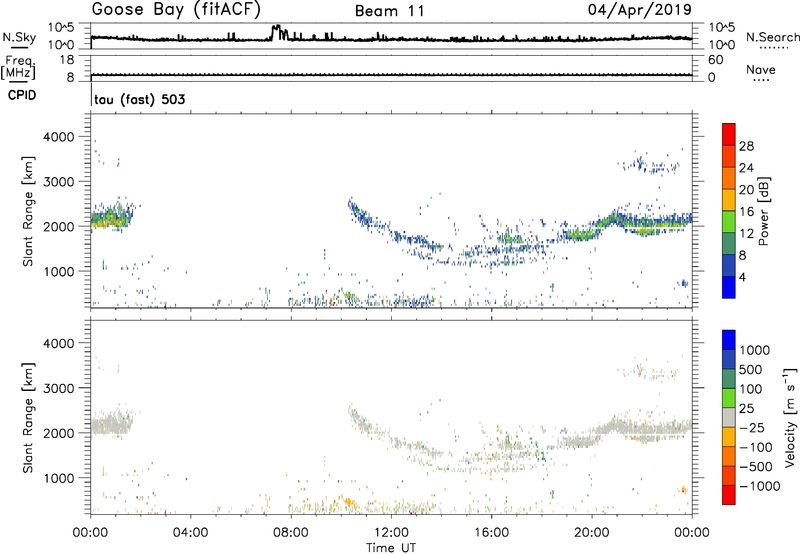This screenshot has height=554, width=800.
Task: Select the 'Beam 11' label
Action: pos(389,11)
